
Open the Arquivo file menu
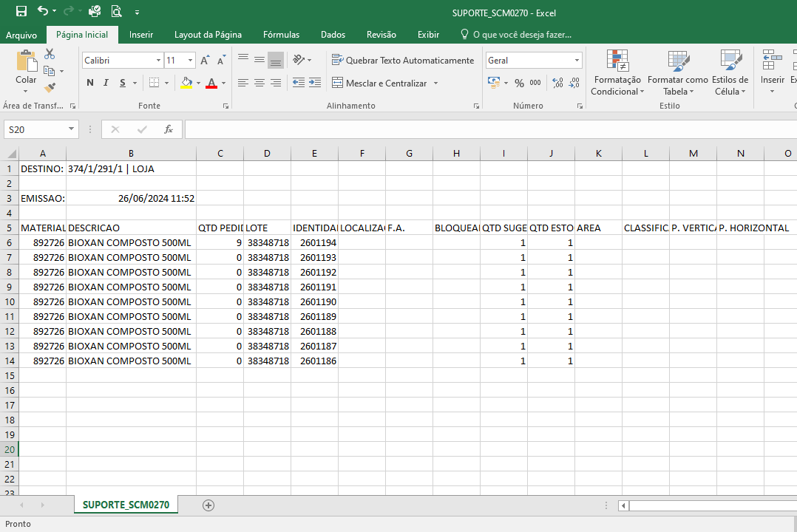pyautogui.click(x=21, y=35)
